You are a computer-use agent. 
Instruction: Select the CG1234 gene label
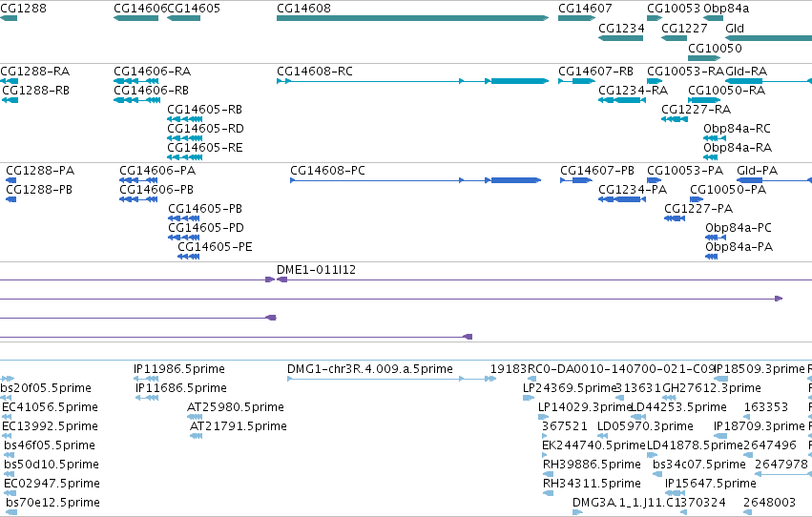coord(621,29)
